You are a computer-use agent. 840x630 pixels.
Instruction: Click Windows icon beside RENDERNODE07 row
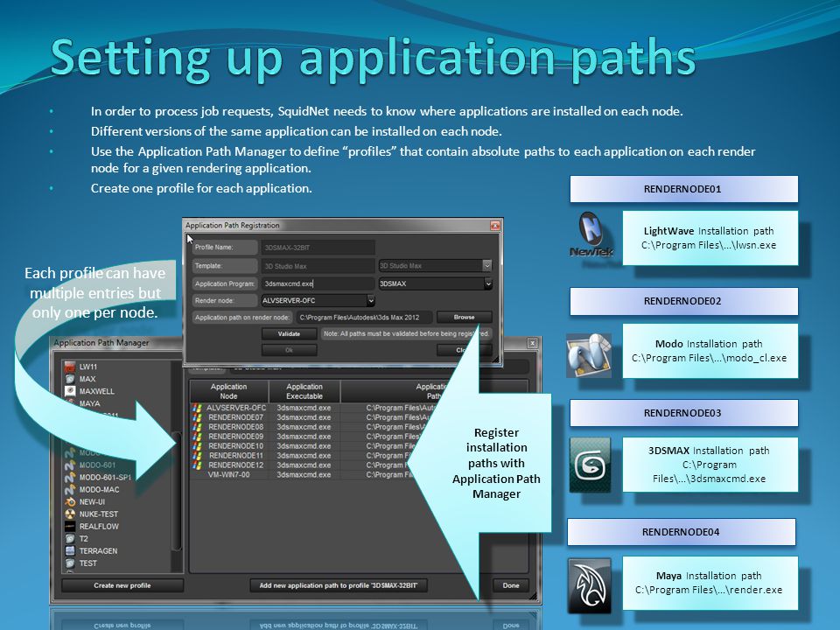197,417
